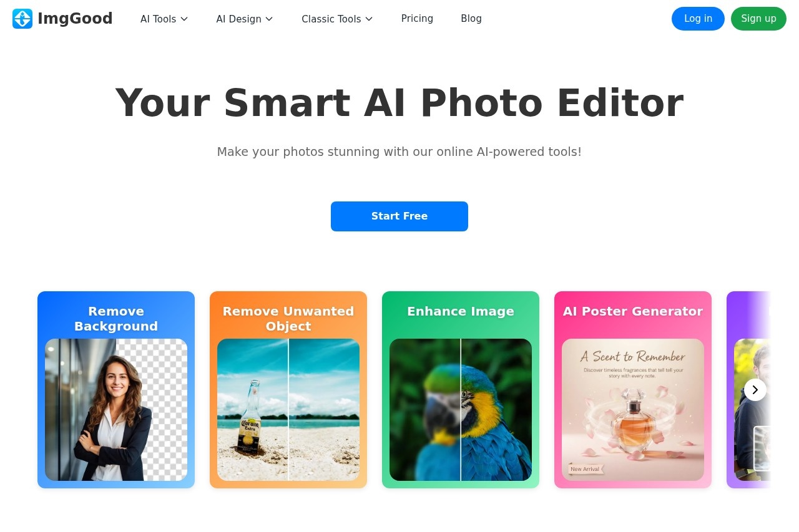
Task: Open the AI Tools dropdown menu
Action: pyautogui.click(x=164, y=19)
